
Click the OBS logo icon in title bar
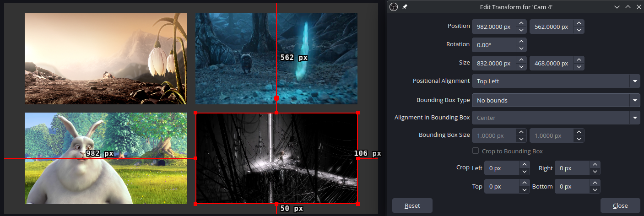coord(394,7)
